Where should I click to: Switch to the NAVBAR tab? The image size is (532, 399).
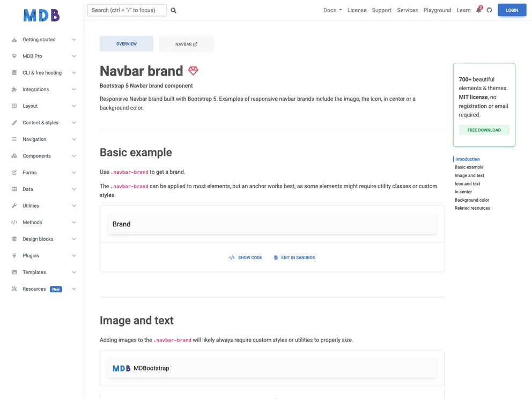pyautogui.click(x=186, y=43)
